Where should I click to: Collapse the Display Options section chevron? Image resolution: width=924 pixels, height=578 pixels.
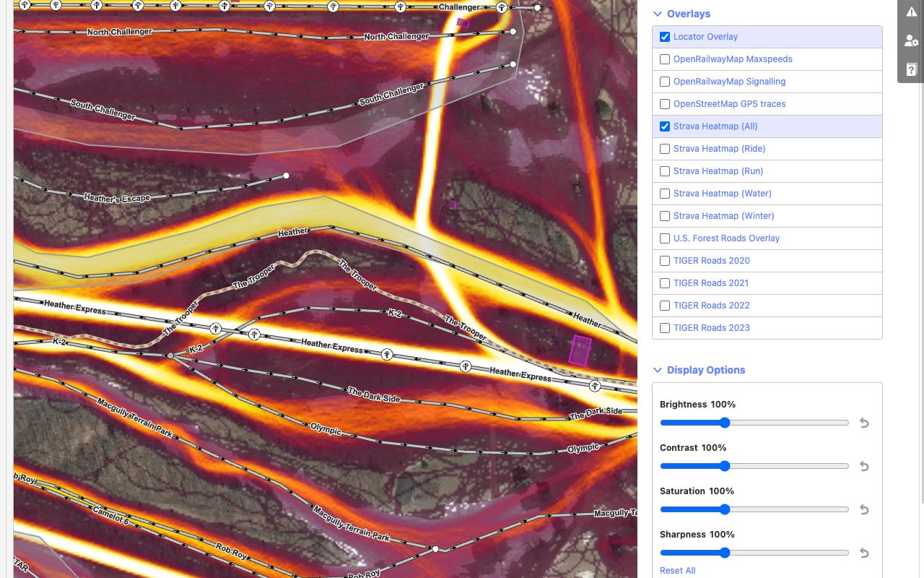(657, 370)
